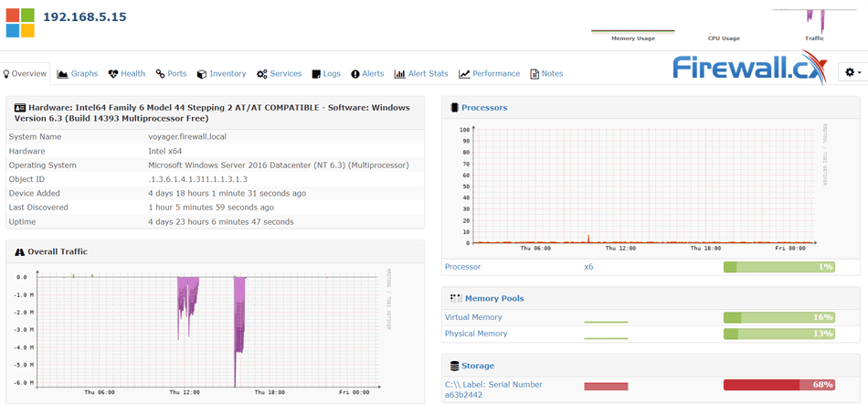Click the Firewall.cx logo
This screenshot has width=868, height=405.
point(751,69)
